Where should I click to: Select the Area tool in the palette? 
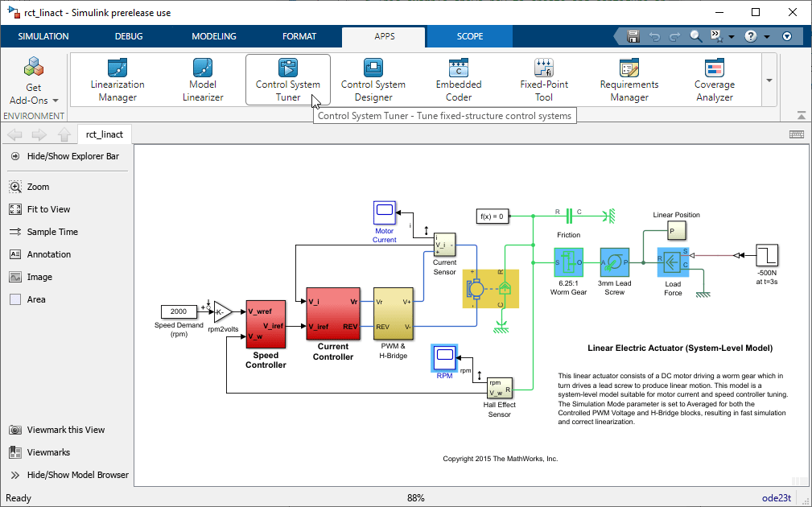pos(27,299)
